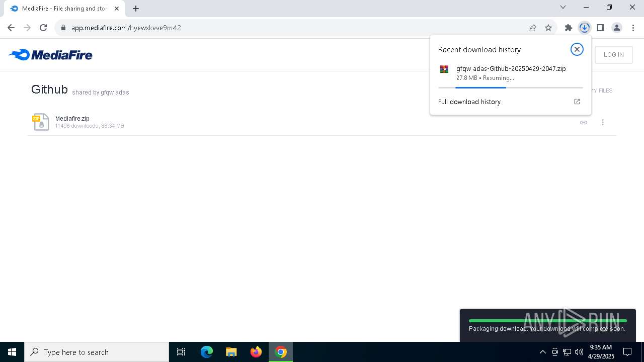Open the Extensions puzzle icon

[569, 28]
